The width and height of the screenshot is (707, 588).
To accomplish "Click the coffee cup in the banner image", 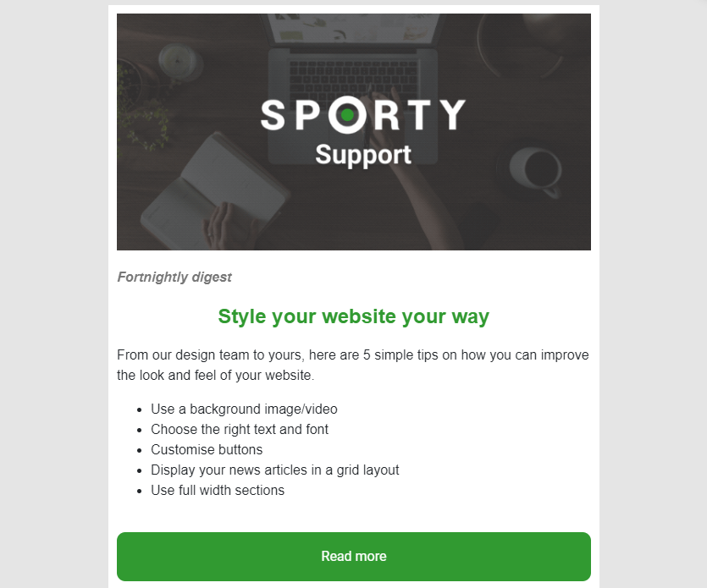I will (536, 171).
